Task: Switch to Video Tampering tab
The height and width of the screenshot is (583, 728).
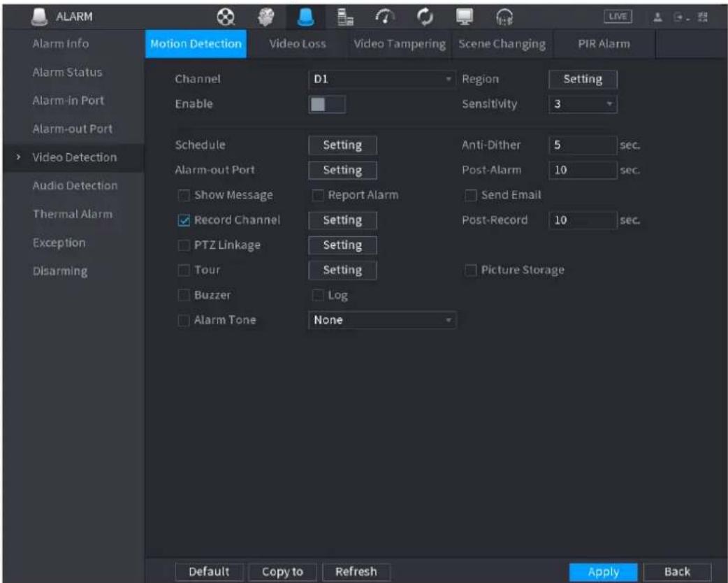Action: pyautogui.click(x=400, y=43)
